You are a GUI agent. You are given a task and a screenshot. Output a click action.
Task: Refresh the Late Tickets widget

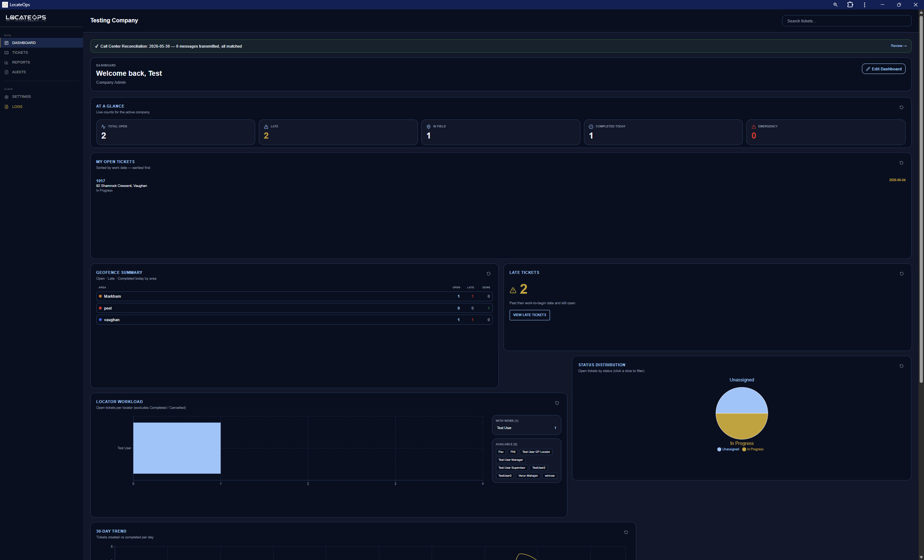(901, 274)
